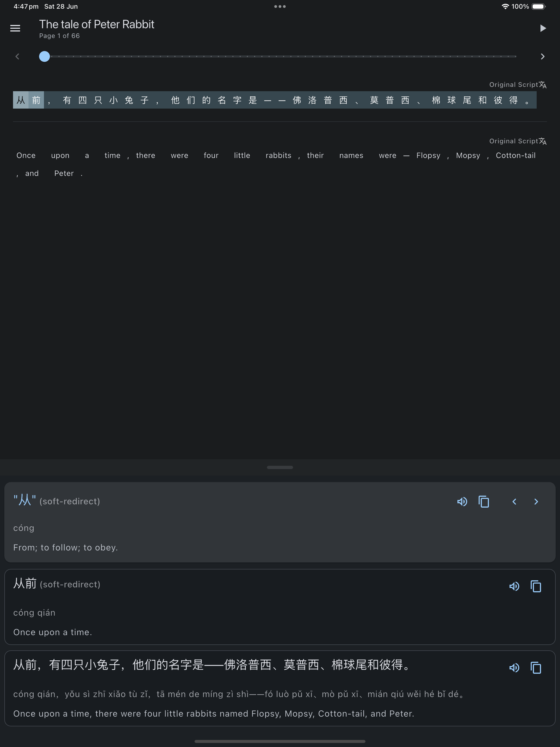
Task: Grab the bottom sheet drag handle
Action: click(280, 467)
